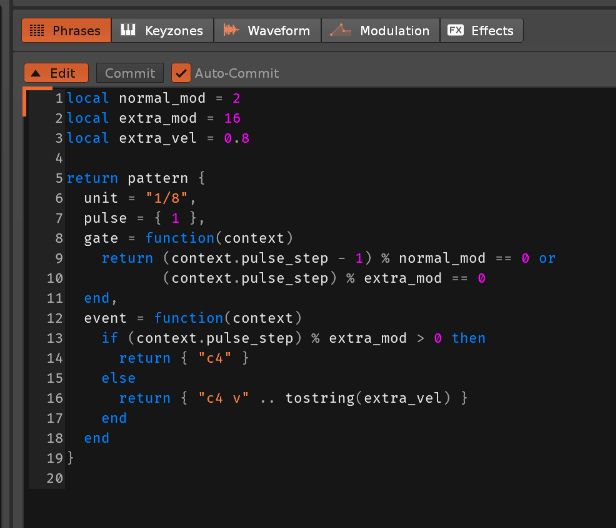Click 'end,' on line 11
The height and width of the screenshot is (528, 616).
point(101,298)
